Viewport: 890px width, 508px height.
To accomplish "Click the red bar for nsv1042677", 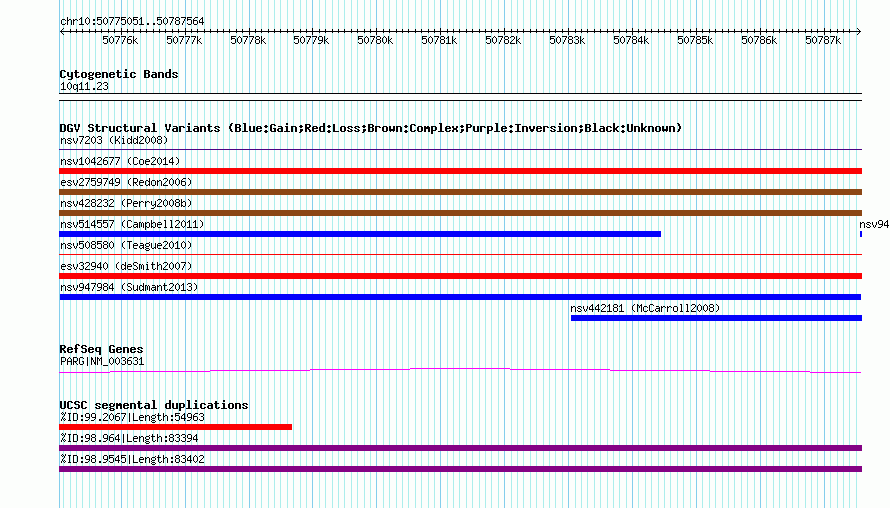I will (x=460, y=171).
